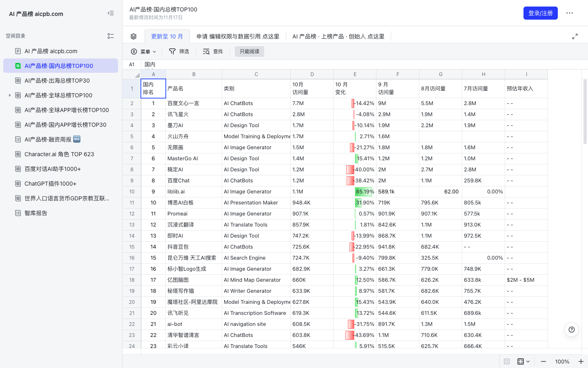Open the directory outline toggle icon
The image size is (588, 368).
coord(111,36)
